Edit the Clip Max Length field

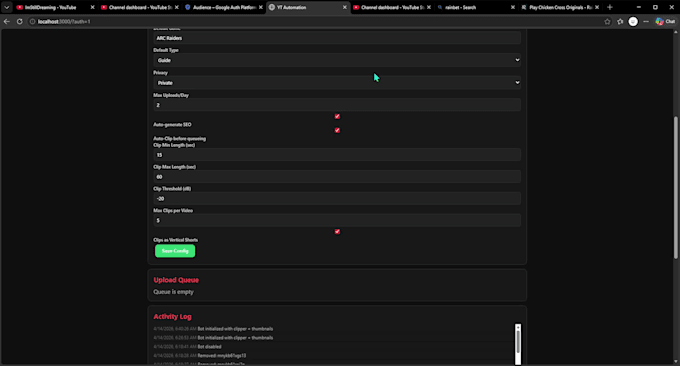coord(337,176)
